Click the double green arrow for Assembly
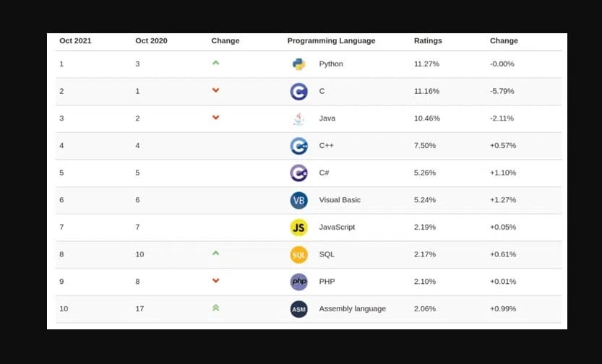602x364 pixels. tap(215, 308)
